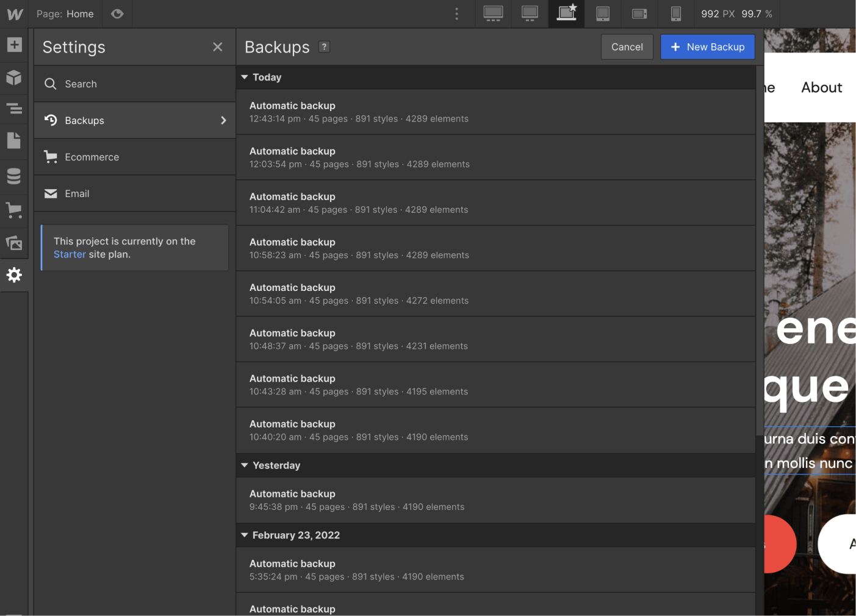Open the Backups help tooltip
The width and height of the screenshot is (856, 616).
tap(324, 46)
